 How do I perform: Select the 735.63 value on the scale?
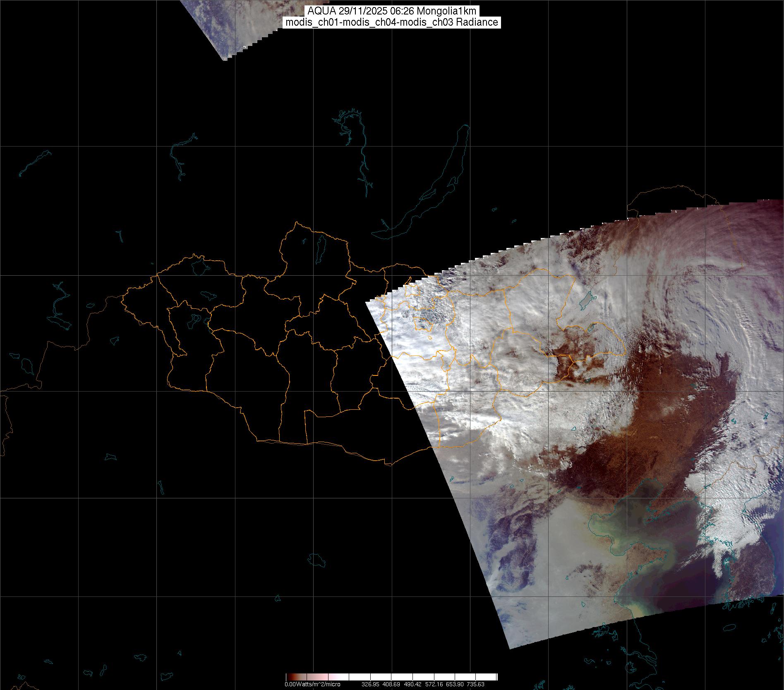coord(476,684)
